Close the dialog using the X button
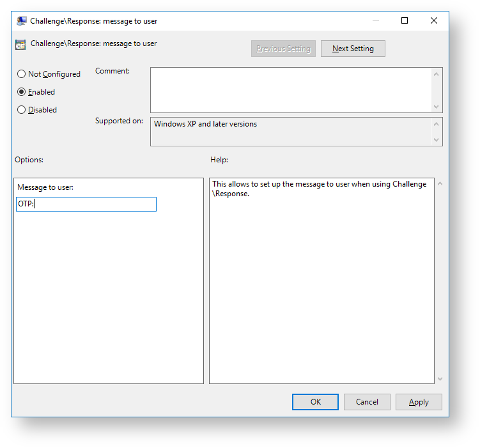Screen dimensions: 480x448 coord(434,20)
